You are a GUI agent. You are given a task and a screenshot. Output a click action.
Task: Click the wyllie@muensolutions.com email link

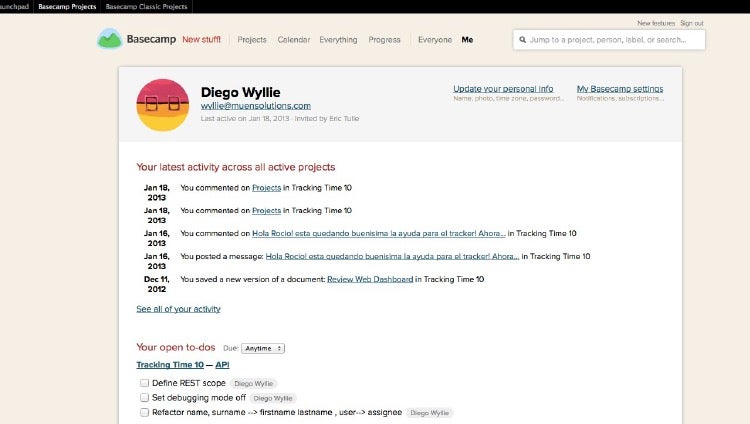point(255,106)
